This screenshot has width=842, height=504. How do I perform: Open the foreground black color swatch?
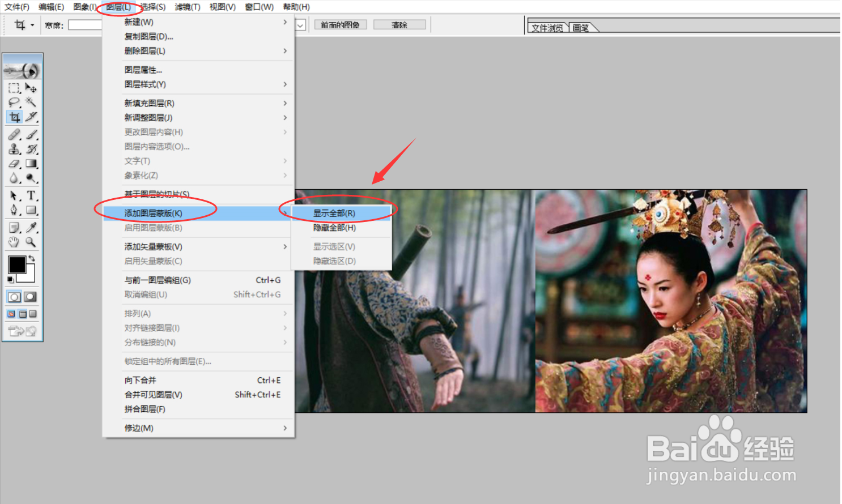[16, 264]
